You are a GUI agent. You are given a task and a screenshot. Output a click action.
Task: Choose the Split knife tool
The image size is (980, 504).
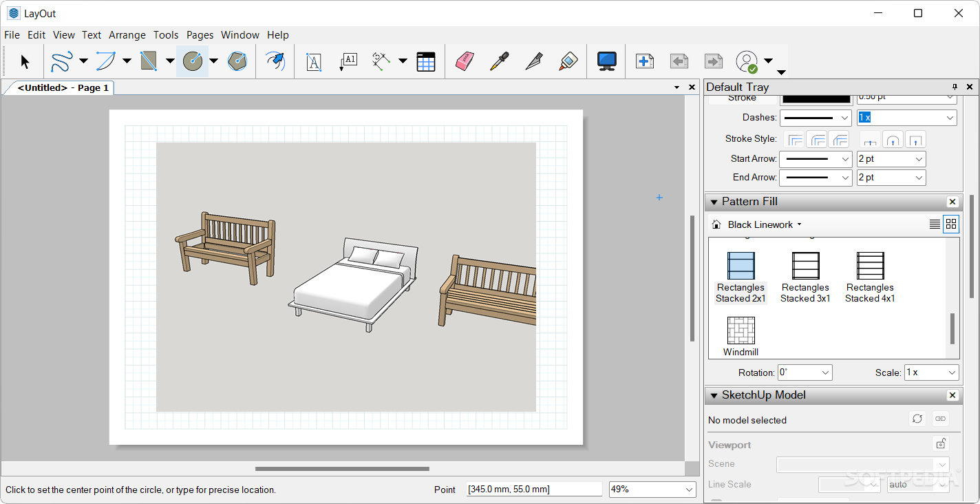[534, 62]
